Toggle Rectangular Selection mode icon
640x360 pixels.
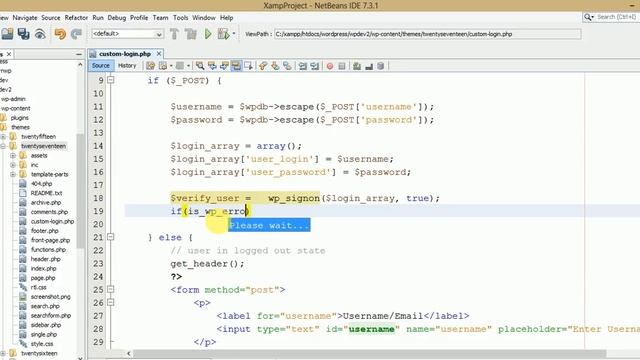pos(248,66)
